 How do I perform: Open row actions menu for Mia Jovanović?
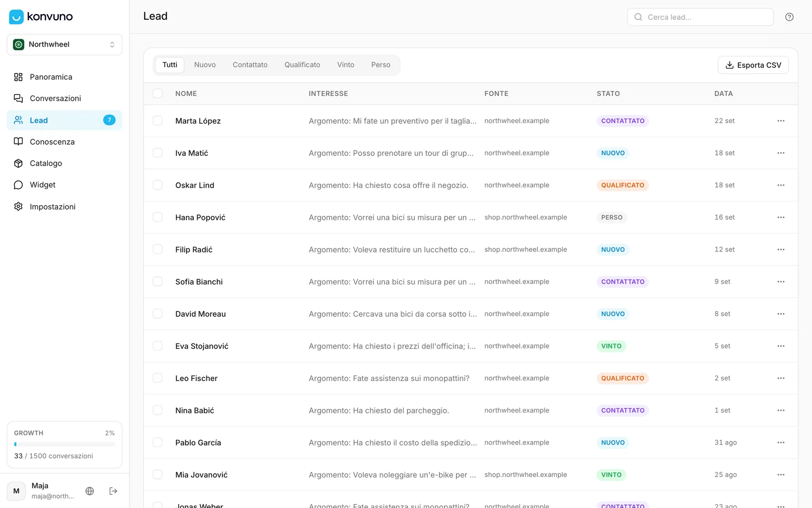781,475
